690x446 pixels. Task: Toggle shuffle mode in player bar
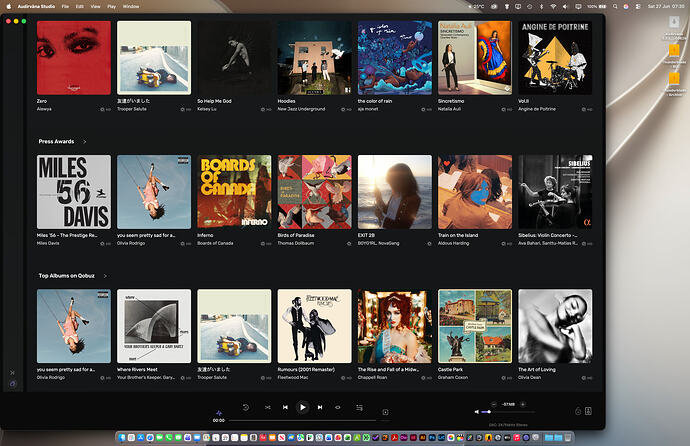click(x=268, y=407)
